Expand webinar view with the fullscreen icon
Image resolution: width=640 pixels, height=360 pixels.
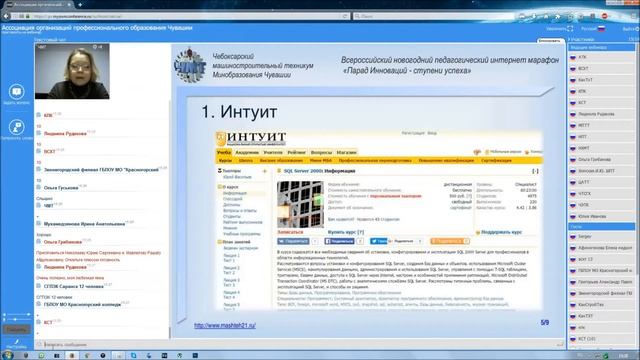(x=570, y=29)
